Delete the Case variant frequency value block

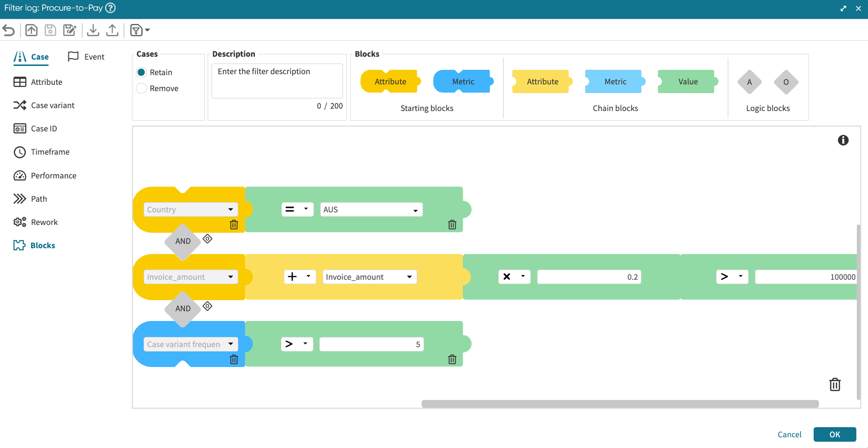coord(452,359)
